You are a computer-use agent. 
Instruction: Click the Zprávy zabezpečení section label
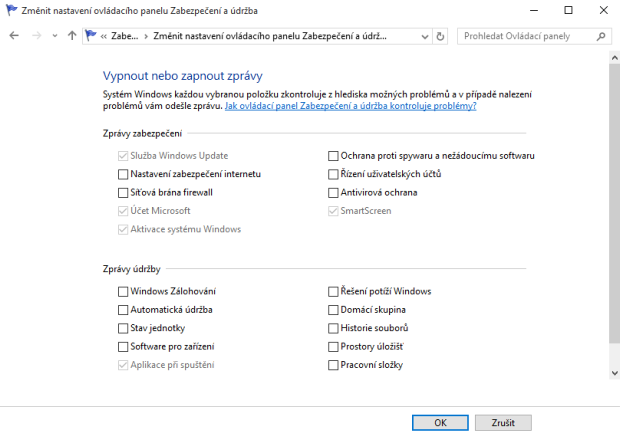click(142, 134)
